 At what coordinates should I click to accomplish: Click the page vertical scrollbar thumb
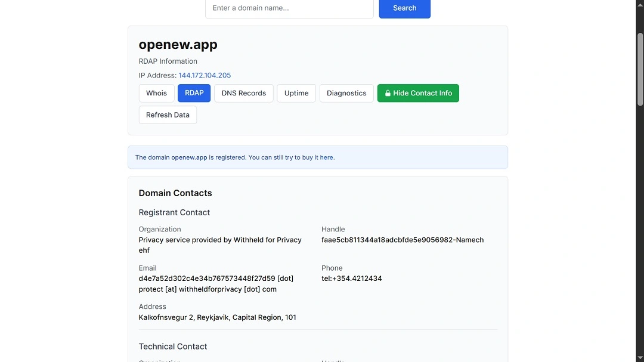[x=640, y=70]
